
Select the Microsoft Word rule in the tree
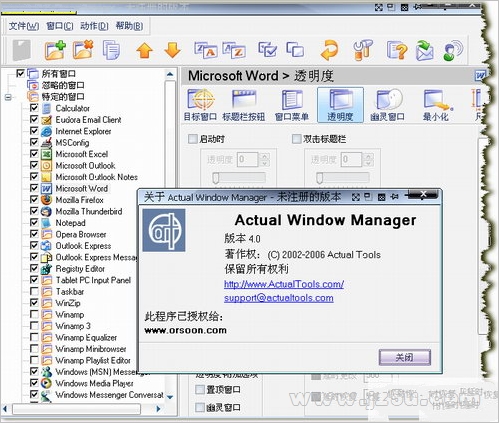tap(82, 189)
